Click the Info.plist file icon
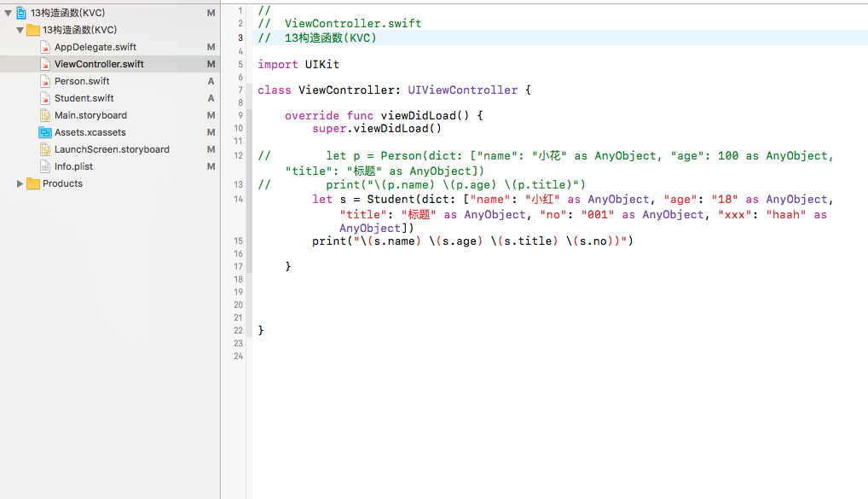The height and width of the screenshot is (499, 868). pyautogui.click(x=45, y=166)
